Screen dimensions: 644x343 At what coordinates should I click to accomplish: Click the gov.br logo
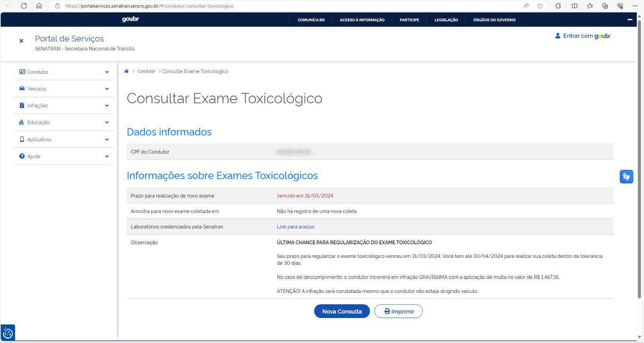(x=130, y=19)
